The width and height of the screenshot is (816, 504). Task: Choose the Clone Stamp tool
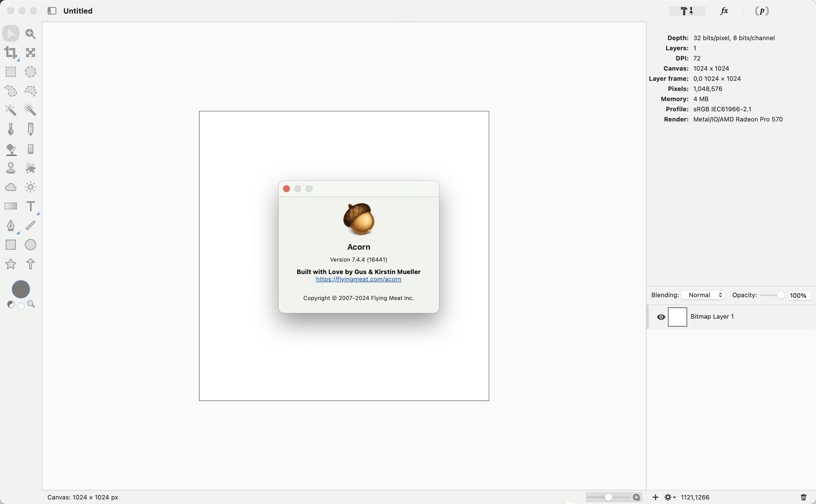tap(11, 168)
